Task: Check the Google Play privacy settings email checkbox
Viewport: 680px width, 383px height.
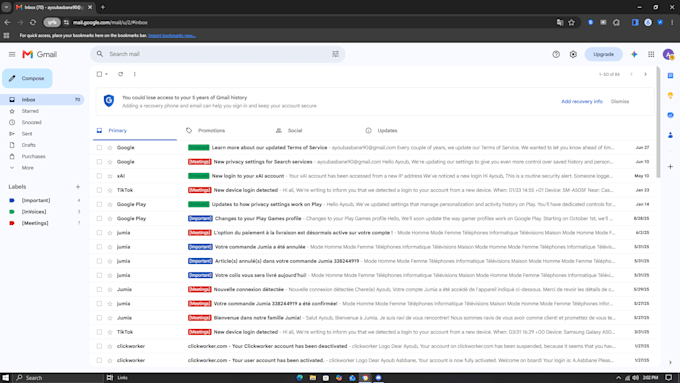Action: [99, 204]
